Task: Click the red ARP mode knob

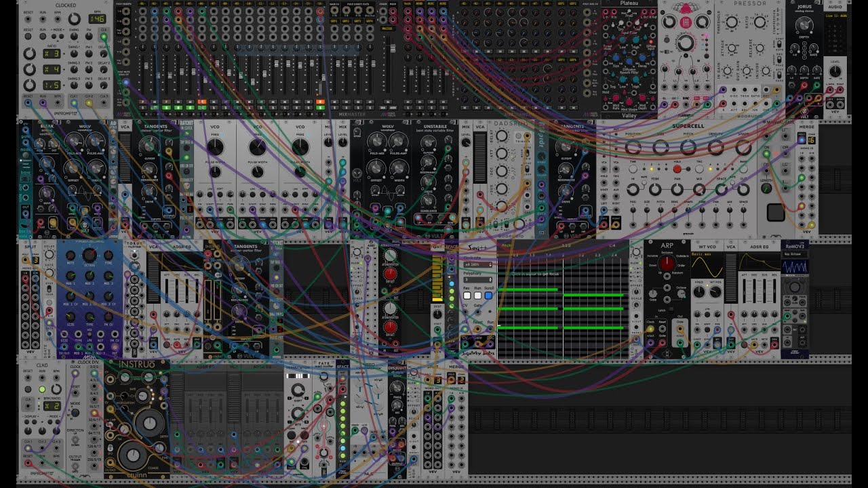Action: tap(667, 264)
